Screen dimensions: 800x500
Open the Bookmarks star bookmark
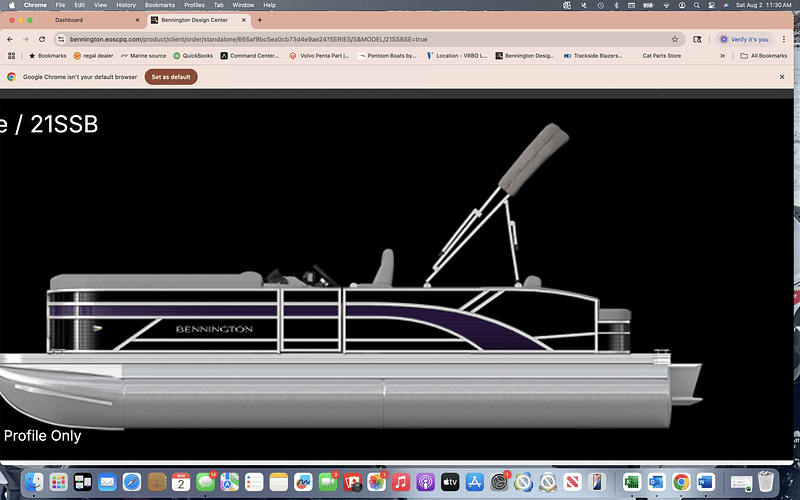tap(47, 56)
